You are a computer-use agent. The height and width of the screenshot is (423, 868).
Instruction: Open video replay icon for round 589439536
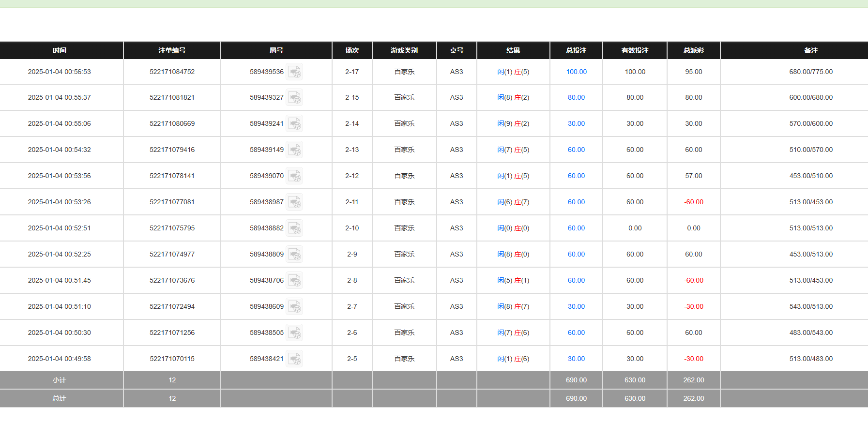[x=294, y=72]
